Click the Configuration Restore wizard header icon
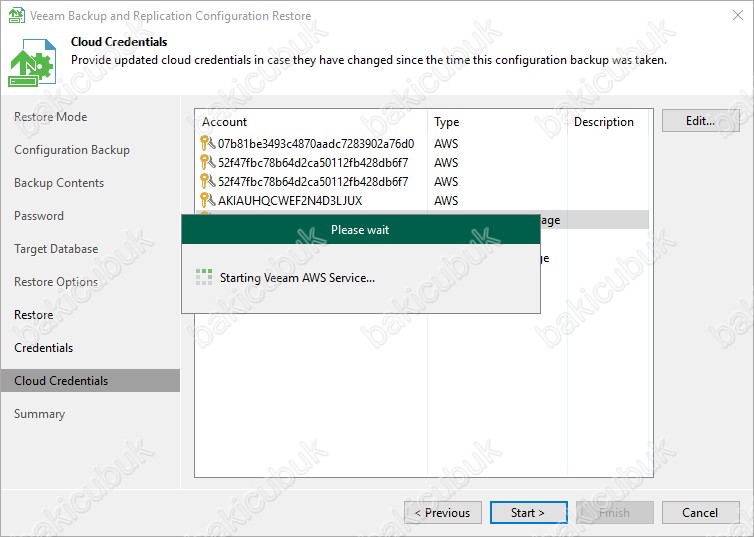754x537 pixels. (32, 62)
